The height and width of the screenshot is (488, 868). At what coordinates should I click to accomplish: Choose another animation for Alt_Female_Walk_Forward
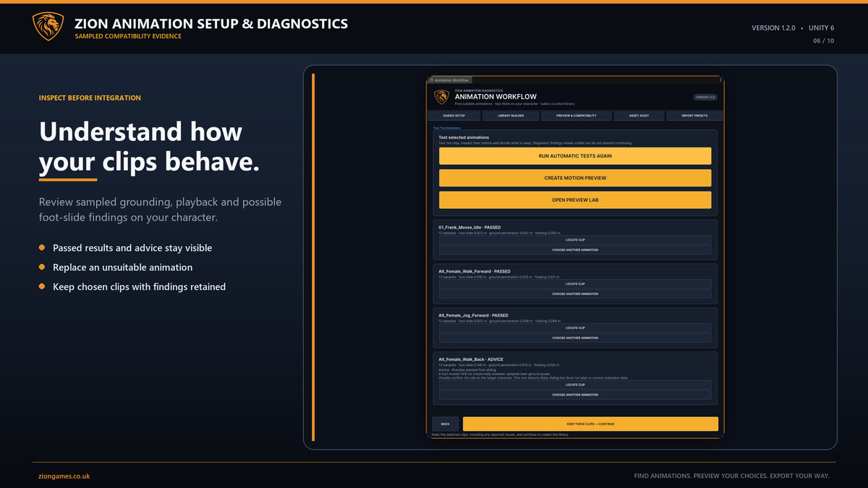575,294
